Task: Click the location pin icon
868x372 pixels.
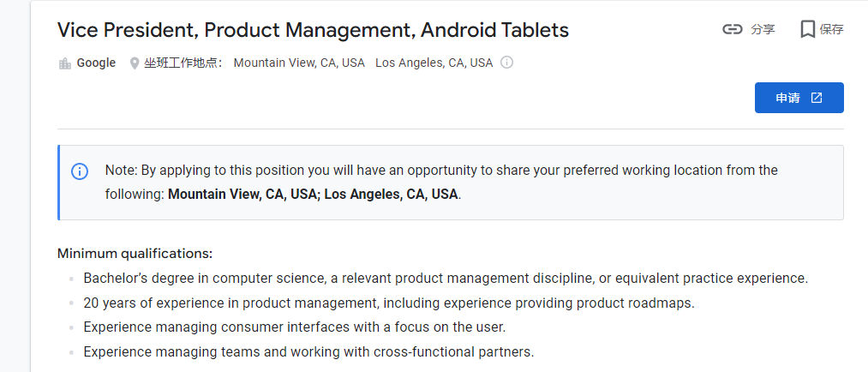Action: (135, 63)
